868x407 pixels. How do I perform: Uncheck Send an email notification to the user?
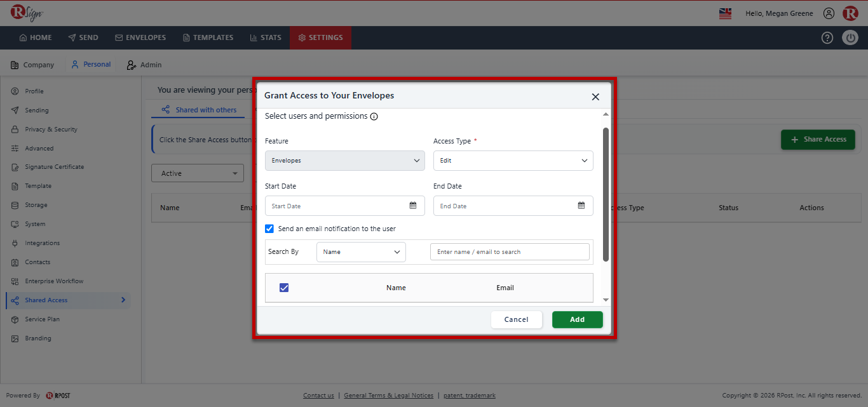(x=269, y=229)
